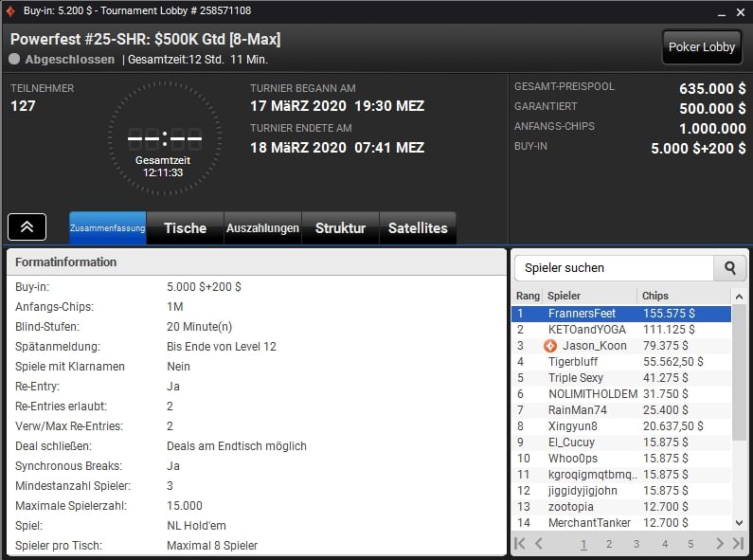Go to previous page of player list

coord(539,544)
